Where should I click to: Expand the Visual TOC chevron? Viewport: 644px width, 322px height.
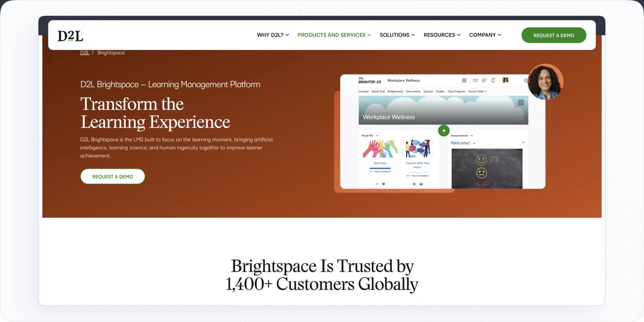pos(377,136)
